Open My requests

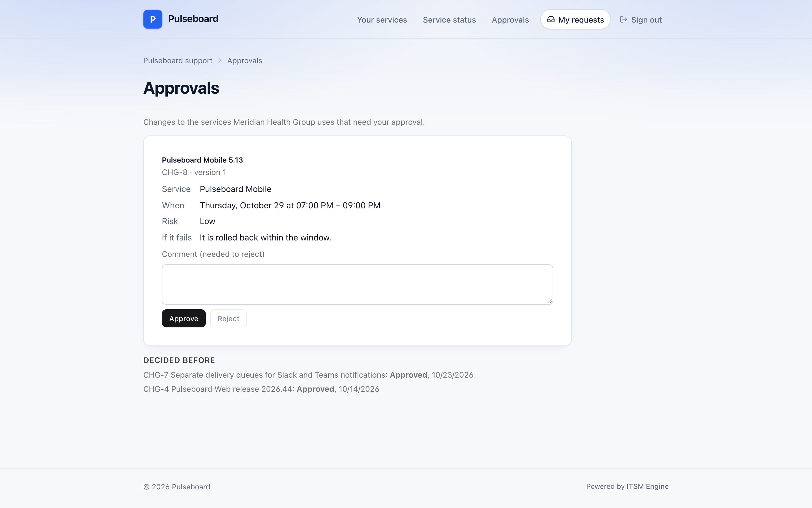point(575,19)
